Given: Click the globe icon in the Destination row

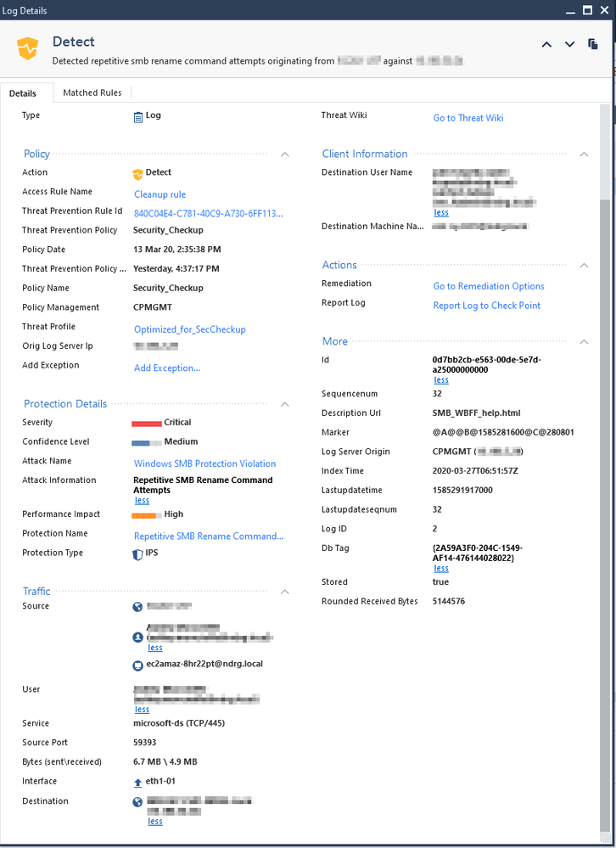Looking at the screenshot, I should pyautogui.click(x=137, y=802).
